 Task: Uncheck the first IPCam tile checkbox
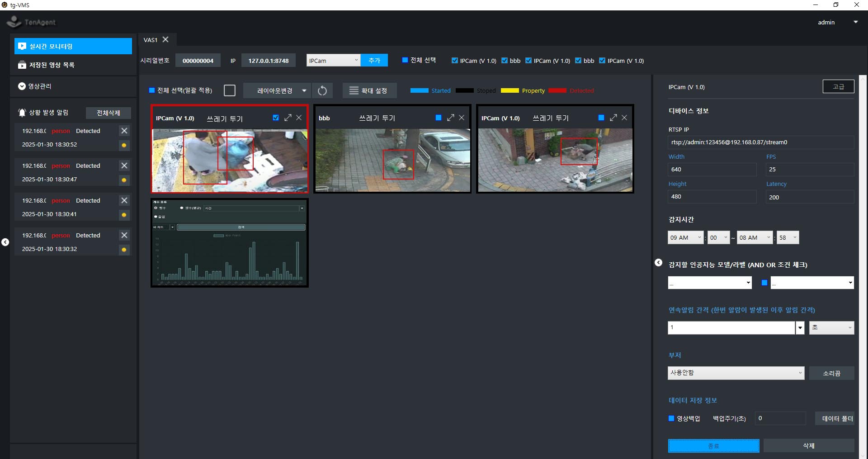(x=276, y=118)
